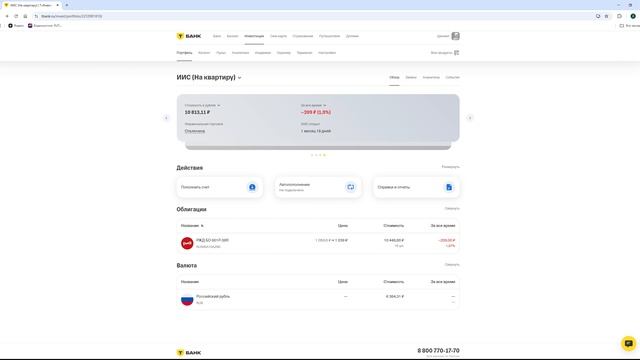Open the all-products grid icon
The width and height of the screenshot is (640, 360).
point(456,53)
